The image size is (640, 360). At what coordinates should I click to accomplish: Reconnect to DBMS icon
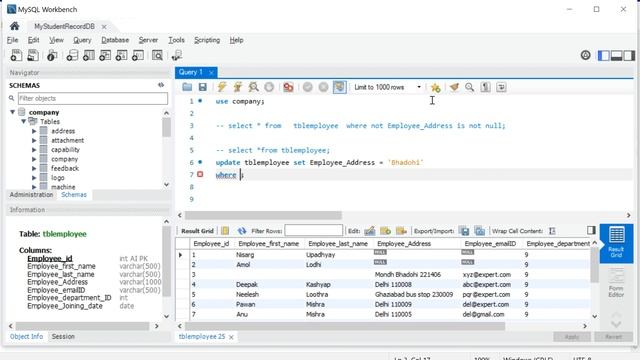177,55
